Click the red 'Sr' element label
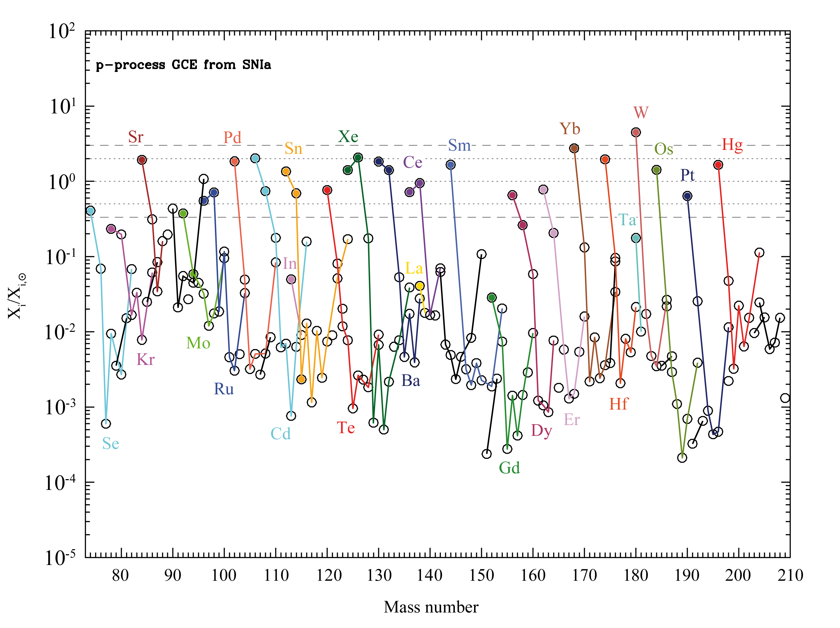 point(135,137)
